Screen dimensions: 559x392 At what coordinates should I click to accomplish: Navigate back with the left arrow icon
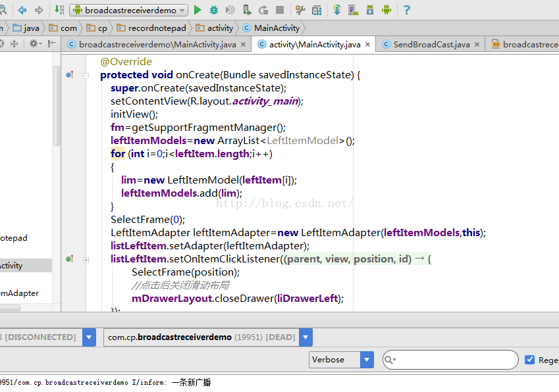coord(22,10)
